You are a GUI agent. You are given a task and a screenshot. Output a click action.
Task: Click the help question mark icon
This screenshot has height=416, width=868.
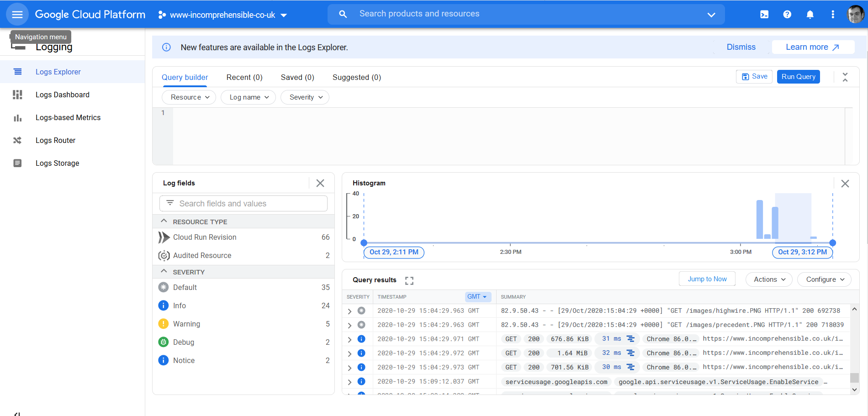(787, 15)
